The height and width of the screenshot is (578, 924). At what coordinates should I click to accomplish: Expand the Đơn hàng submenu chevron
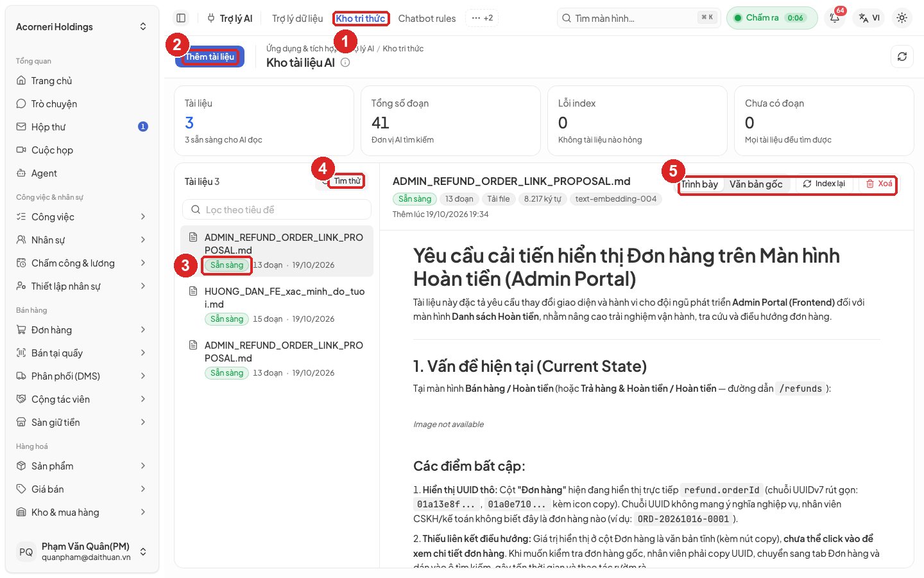(x=143, y=330)
